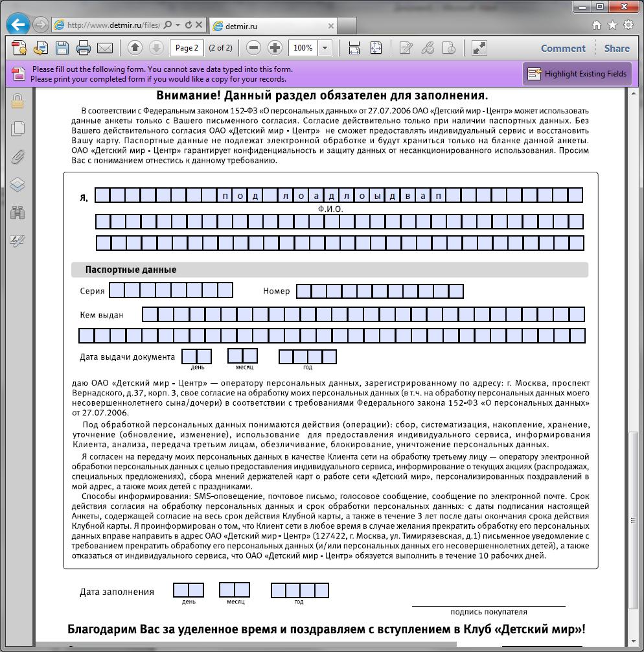Click the Паспортные данные section heading
This screenshot has width=644, height=652.
[x=131, y=270]
